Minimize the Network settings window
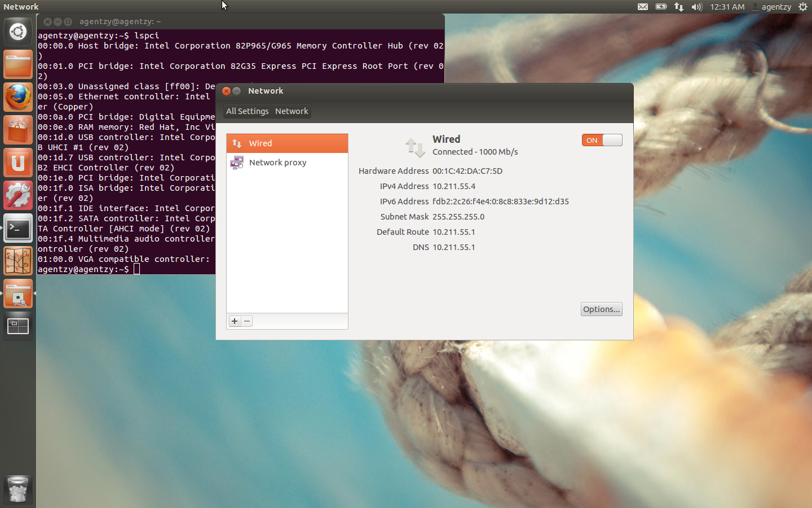 237,91
